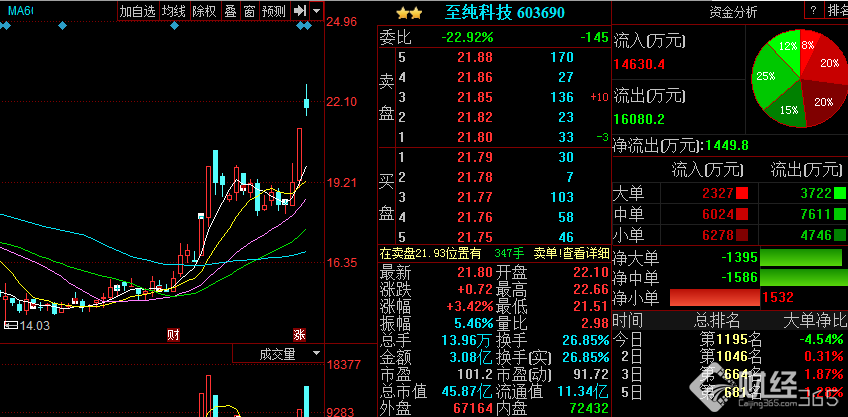Screen dimensions: 848x417
Task: Click the 2日 ranking 第1046名
Action: 731,356
